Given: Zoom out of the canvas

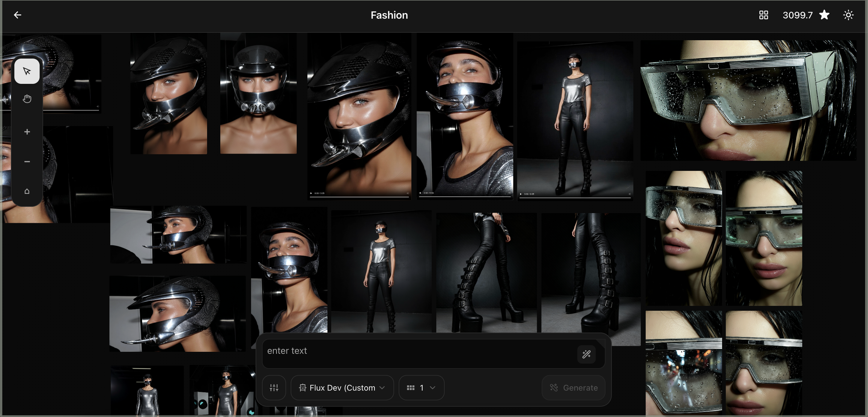Looking at the screenshot, I should coord(27,162).
